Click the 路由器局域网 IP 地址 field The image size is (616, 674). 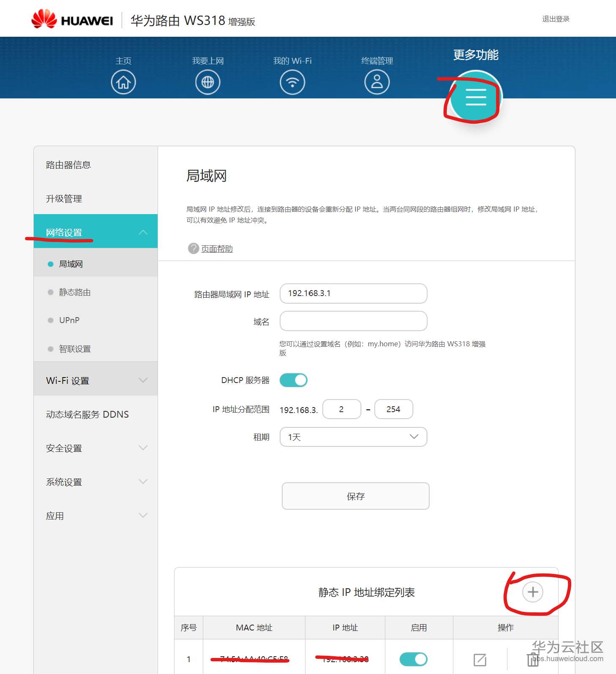click(354, 294)
